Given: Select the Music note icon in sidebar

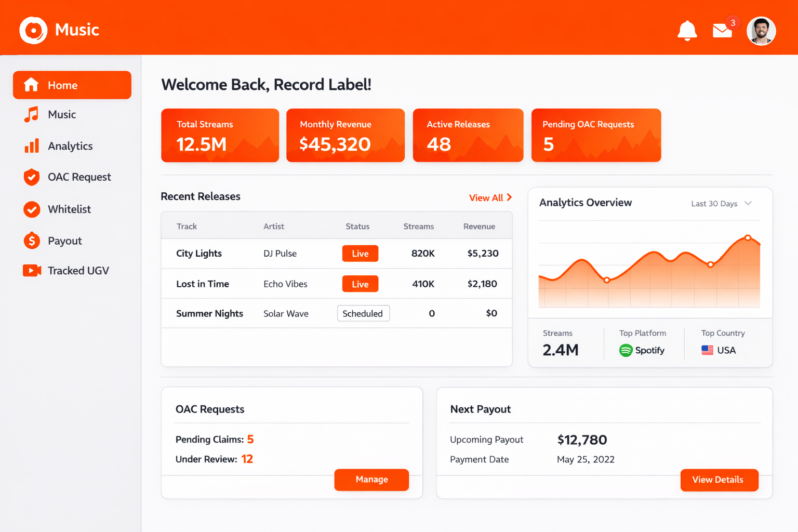Looking at the screenshot, I should coord(31,114).
